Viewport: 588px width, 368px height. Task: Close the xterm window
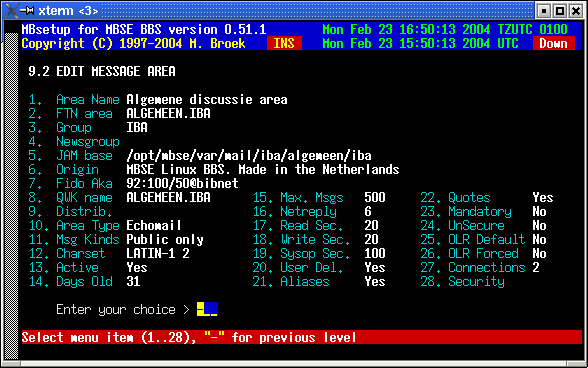(576, 11)
